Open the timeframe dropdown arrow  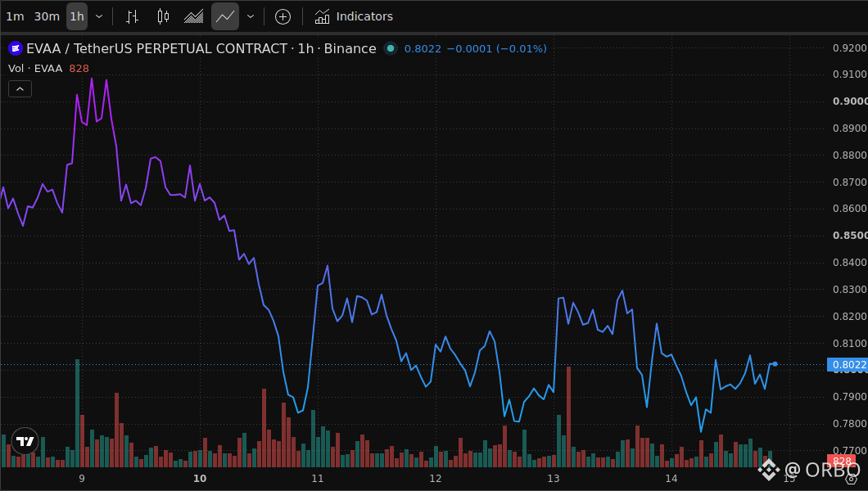click(99, 16)
